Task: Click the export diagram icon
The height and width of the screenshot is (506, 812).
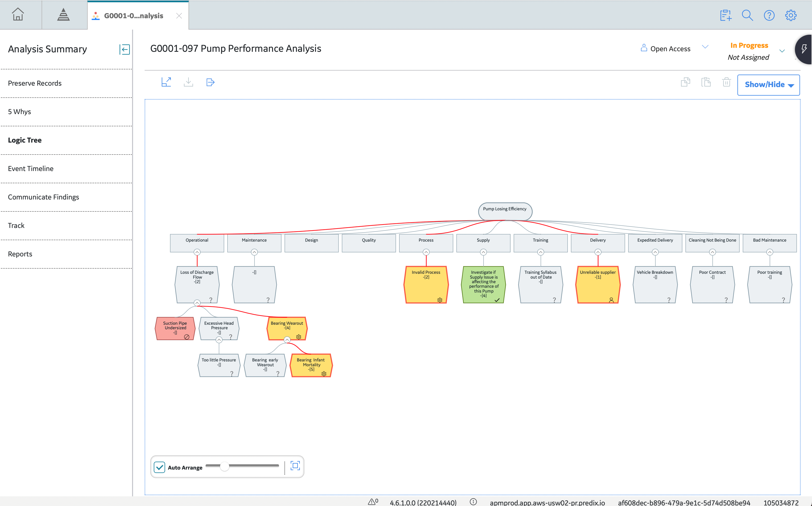Action: 210,82
